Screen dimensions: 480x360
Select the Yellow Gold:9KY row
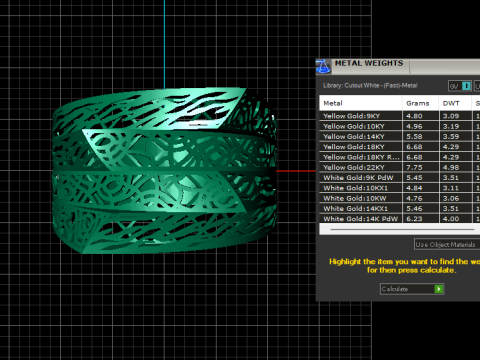click(x=400, y=116)
